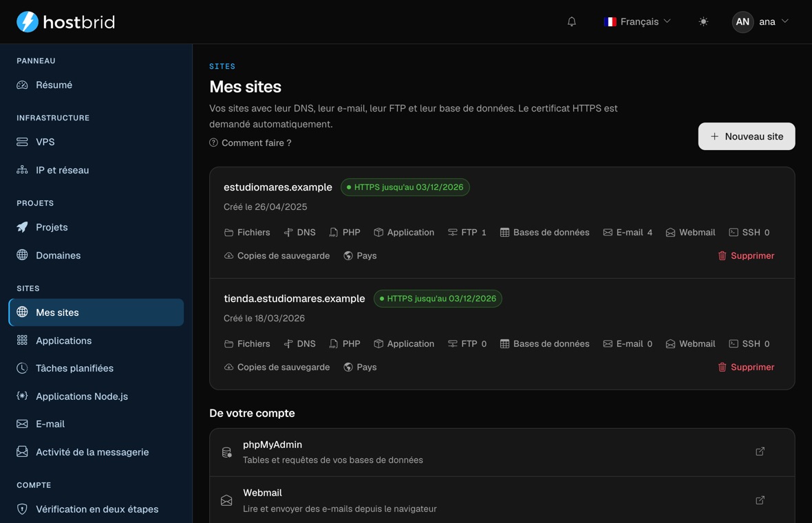The width and height of the screenshot is (812, 523).
Task: Open Application for tienda.estudiomares.example
Action: [404, 344]
